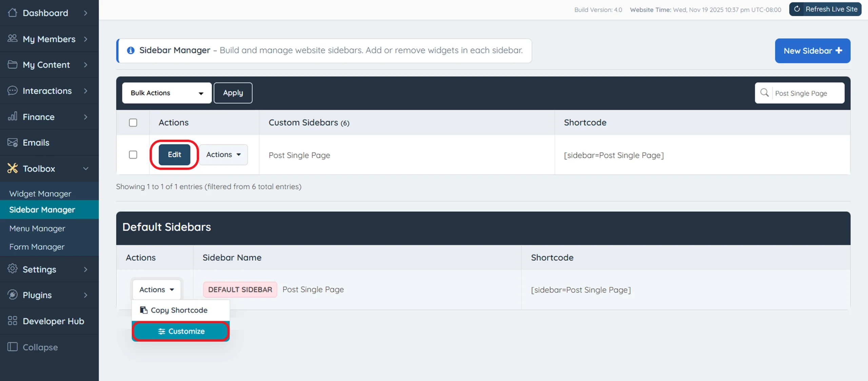Click the Dashboard home icon
This screenshot has width=868, height=381.
pyautogui.click(x=13, y=13)
